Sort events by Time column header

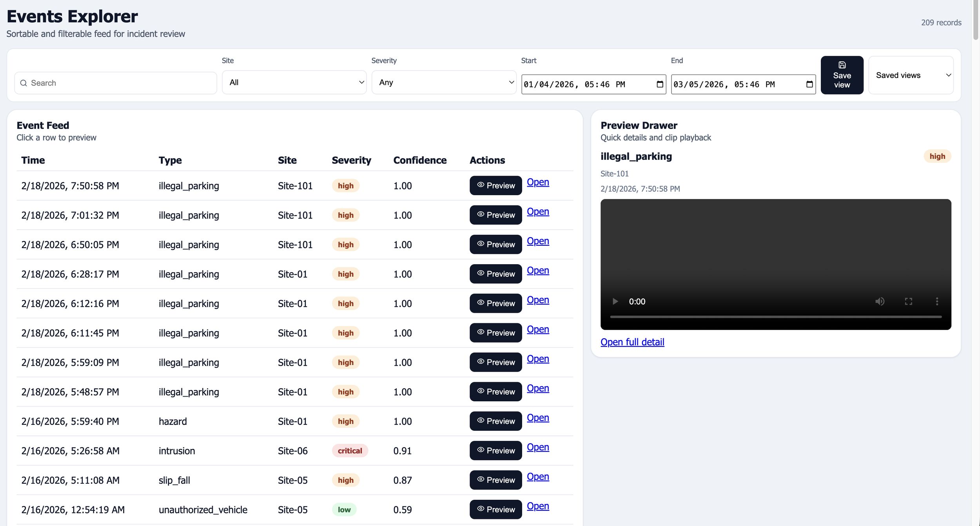coord(33,160)
